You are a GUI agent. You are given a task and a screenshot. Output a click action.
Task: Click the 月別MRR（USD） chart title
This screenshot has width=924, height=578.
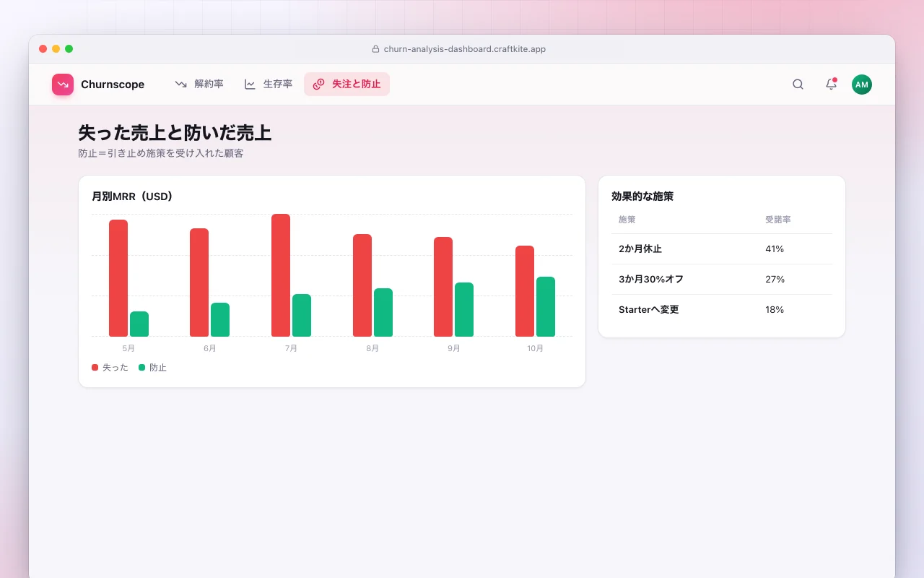click(133, 197)
